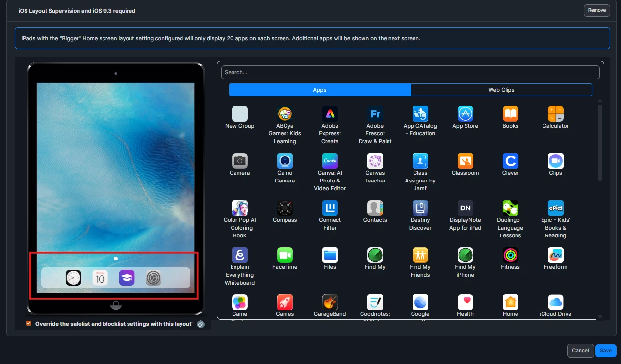Screen dimensions: 621x364
Task: Pick the Find My iPhone icon
Action: [x=465, y=255]
